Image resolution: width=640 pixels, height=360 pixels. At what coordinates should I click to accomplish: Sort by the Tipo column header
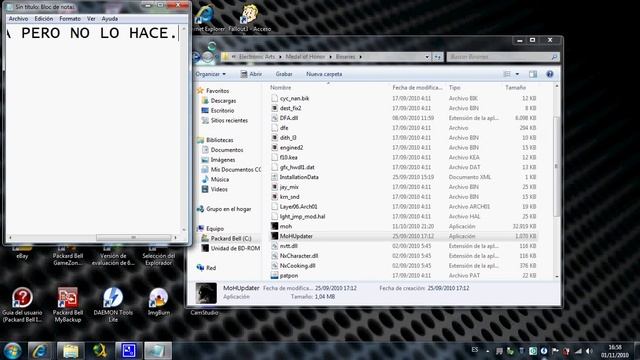pyautogui.click(x=454, y=87)
